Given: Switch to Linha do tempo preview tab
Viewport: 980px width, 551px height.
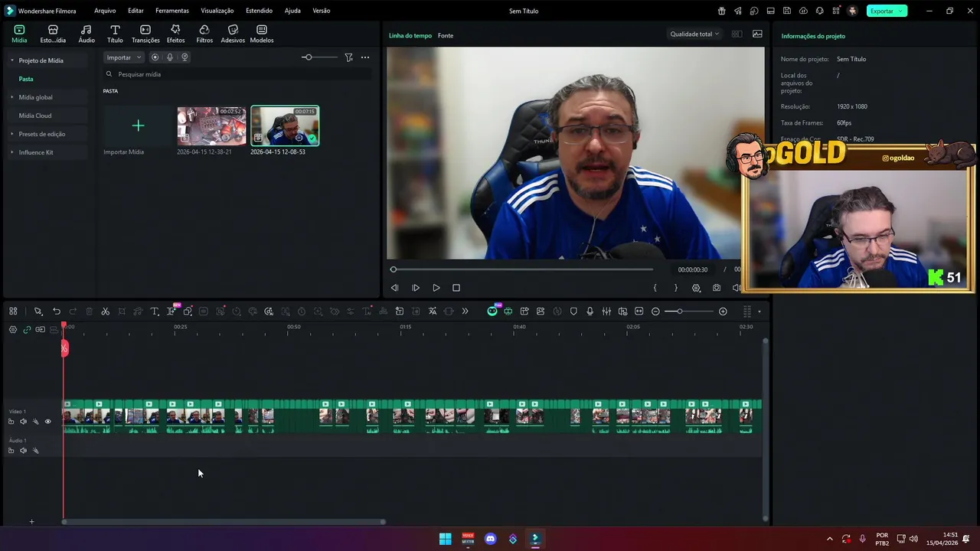Looking at the screenshot, I should tap(410, 36).
